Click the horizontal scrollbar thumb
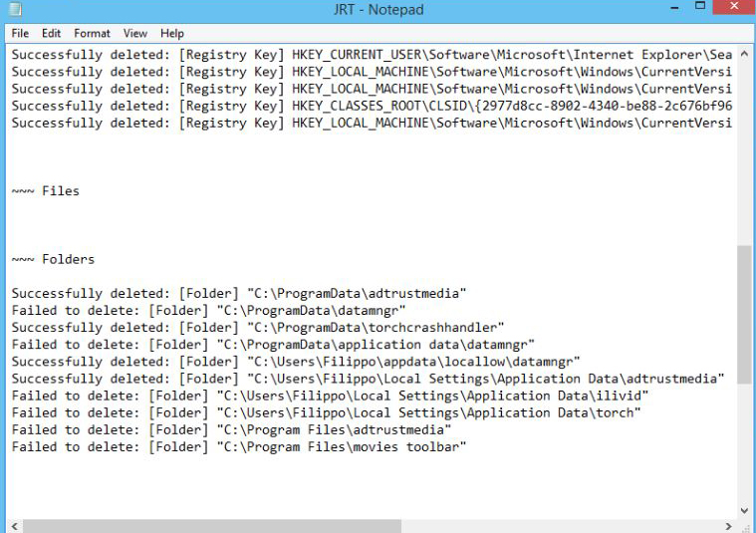This screenshot has height=533, width=756. tap(211, 525)
